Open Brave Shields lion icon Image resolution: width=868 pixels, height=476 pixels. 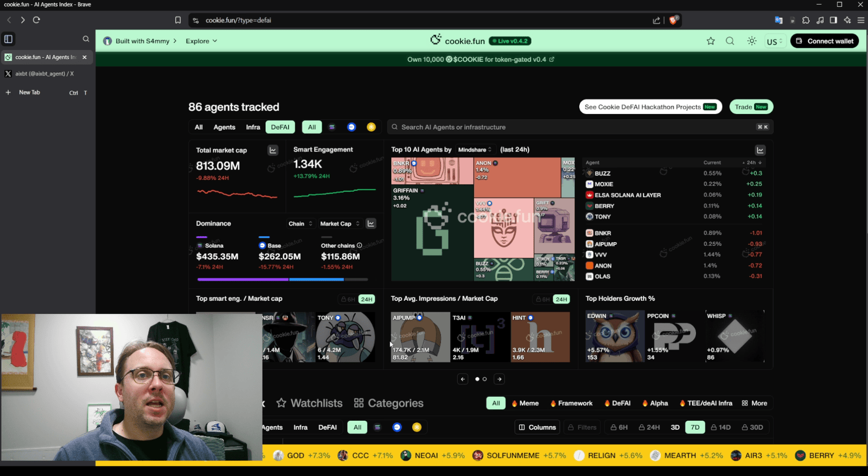point(673,20)
